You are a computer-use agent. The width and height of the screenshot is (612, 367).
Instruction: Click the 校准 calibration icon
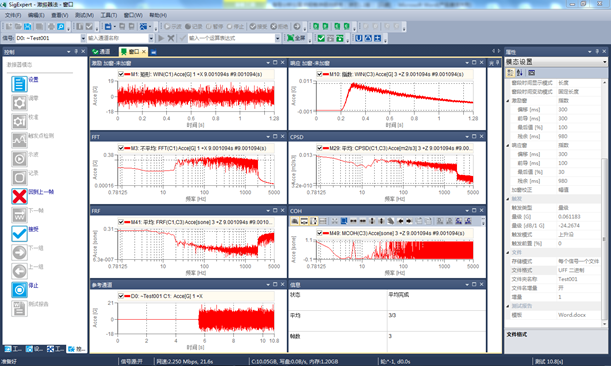(x=19, y=121)
